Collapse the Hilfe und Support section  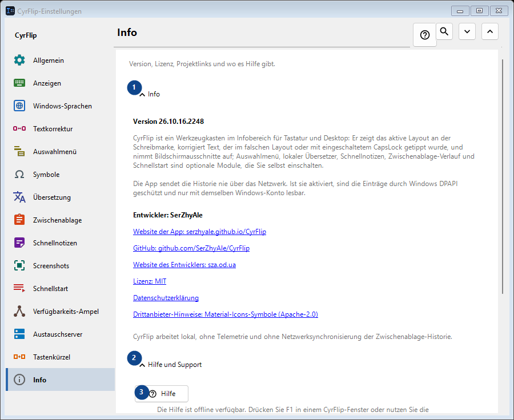(142, 365)
